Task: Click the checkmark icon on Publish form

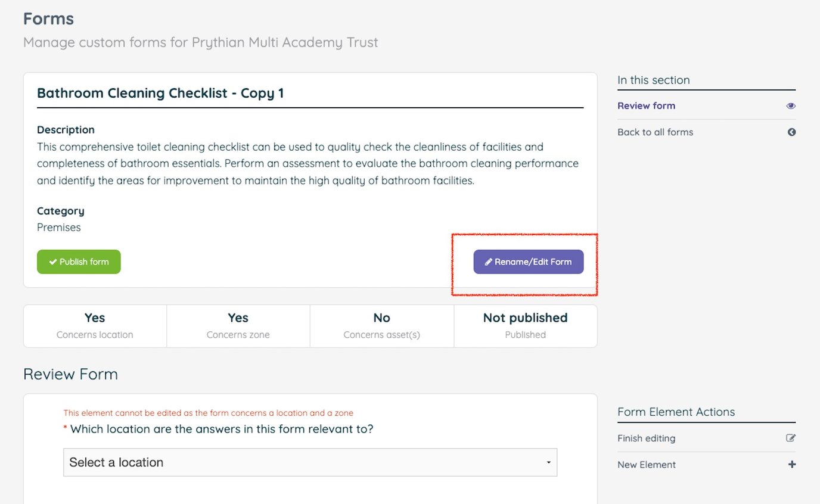Action: coord(52,262)
